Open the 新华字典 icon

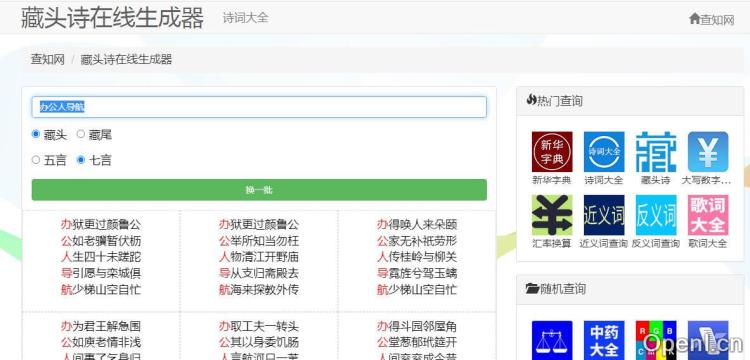click(551, 152)
